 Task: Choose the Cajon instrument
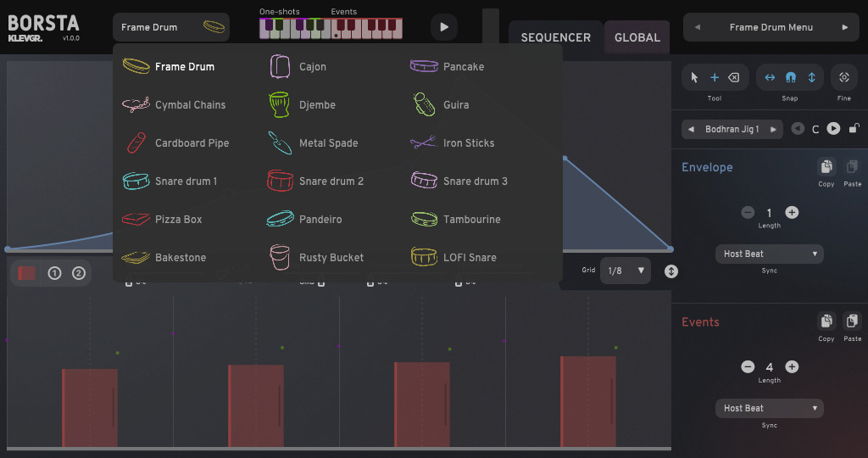(x=298, y=66)
